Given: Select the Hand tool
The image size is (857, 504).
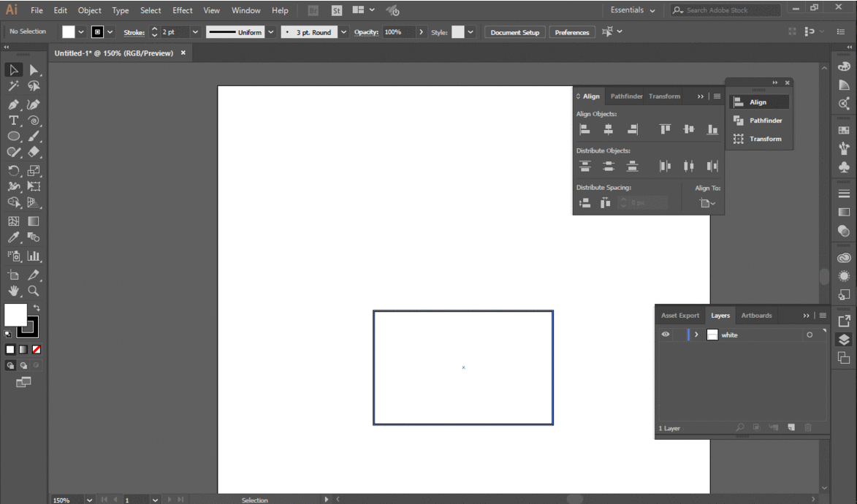Looking at the screenshot, I should [14, 291].
